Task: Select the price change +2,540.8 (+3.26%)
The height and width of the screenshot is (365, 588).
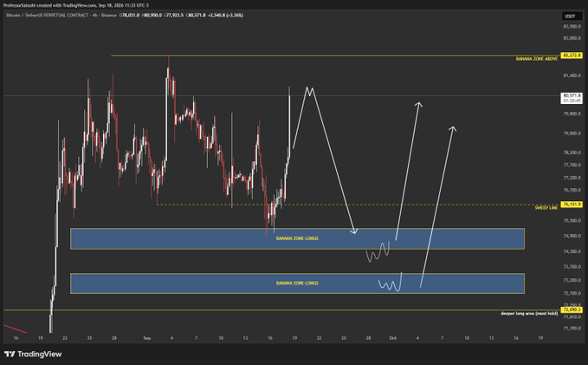Action: point(226,15)
